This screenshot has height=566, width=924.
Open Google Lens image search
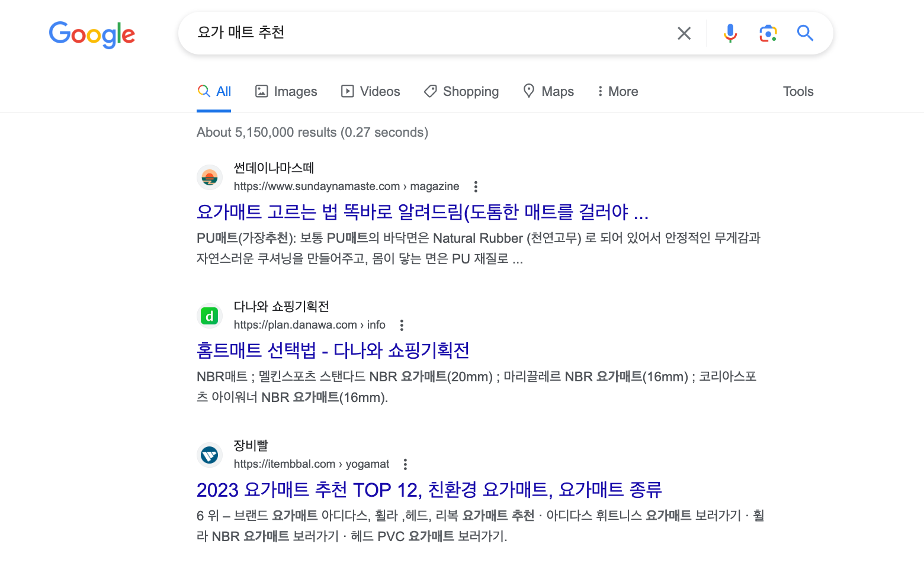(768, 33)
